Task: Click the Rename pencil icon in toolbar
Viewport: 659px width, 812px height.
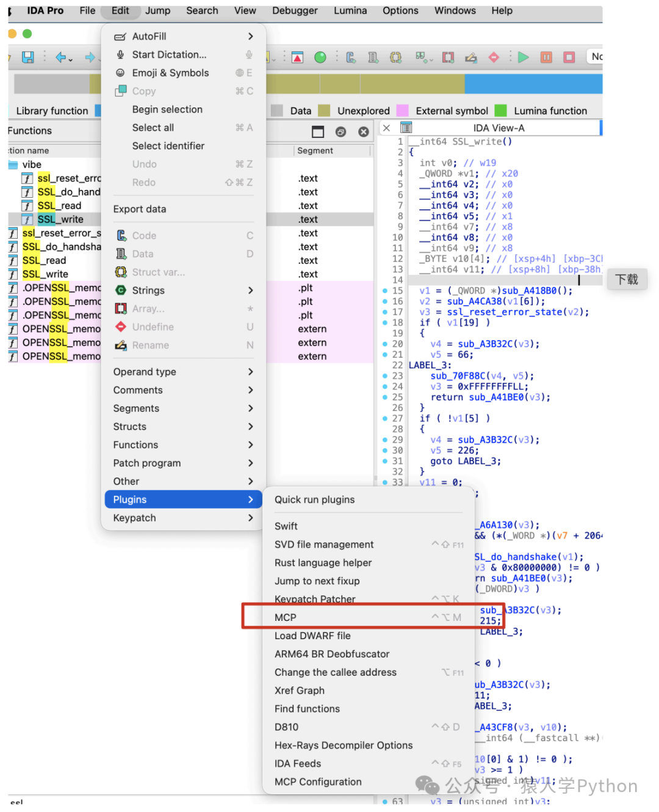Action: 471,57
